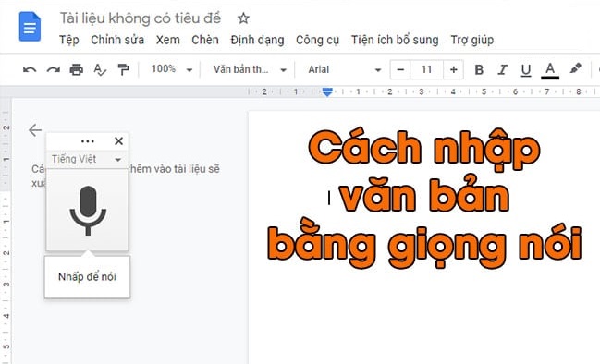Toggle bold formatting B
Viewport: 600px width, 364px height.
pyautogui.click(x=479, y=69)
